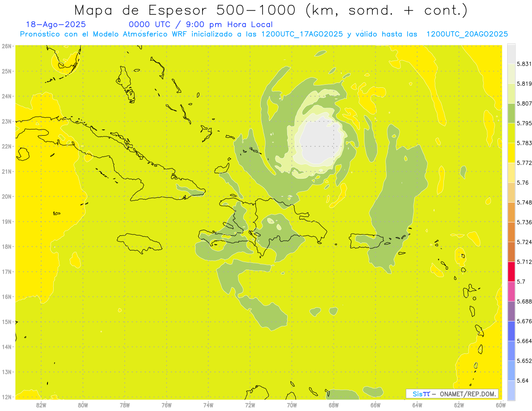Click the legend value 5.76
Viewport: 532px width, 411px height.
tap(523, 182)
